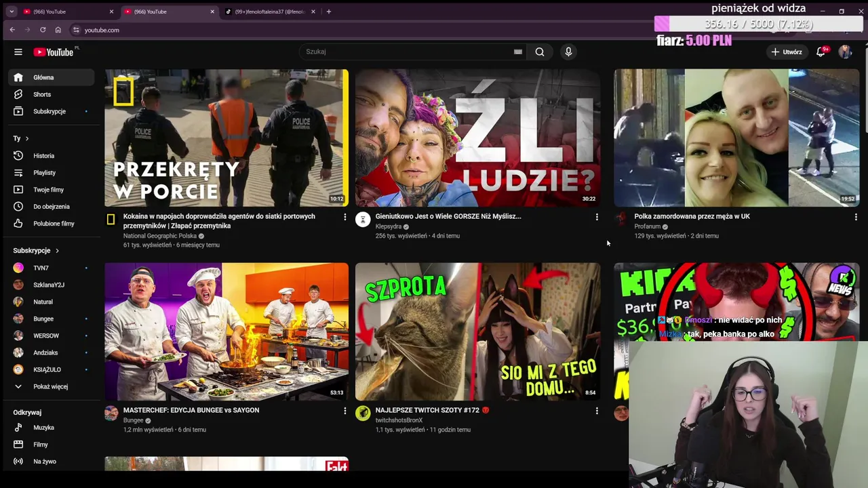Open site info icon in address bar
The width and height of the screenshot is (868, 488).
coord(76,30)
